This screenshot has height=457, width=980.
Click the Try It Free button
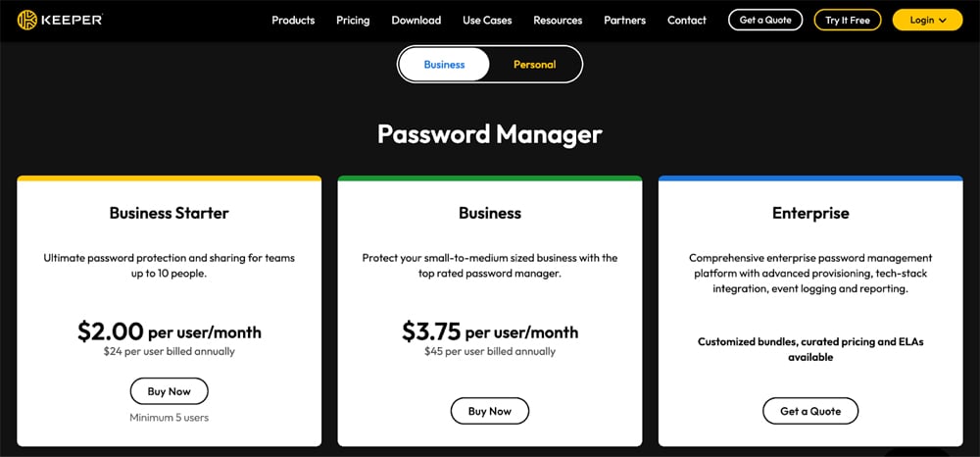(x=847, y=21)
